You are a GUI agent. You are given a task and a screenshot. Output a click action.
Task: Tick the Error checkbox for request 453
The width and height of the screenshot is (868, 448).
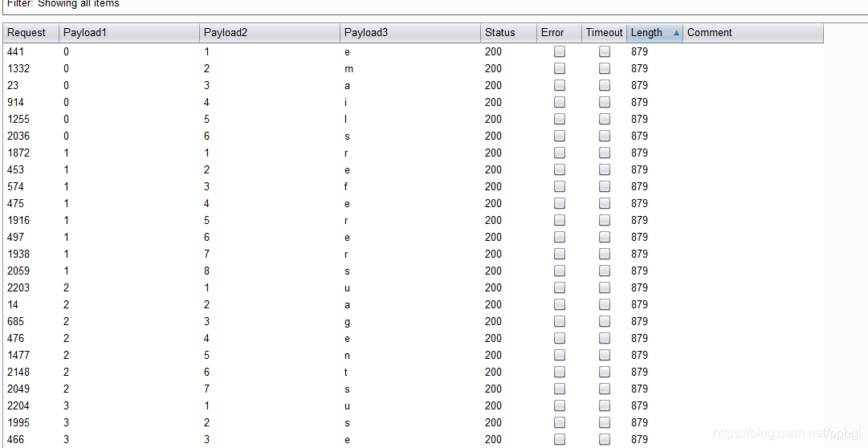click(560, 169)
